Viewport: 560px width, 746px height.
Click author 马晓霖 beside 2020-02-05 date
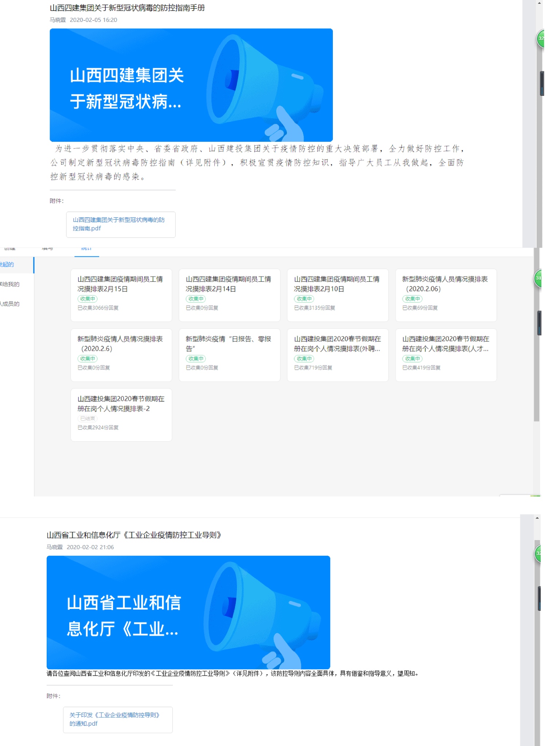pyautogui.click(x=58, y=20)
